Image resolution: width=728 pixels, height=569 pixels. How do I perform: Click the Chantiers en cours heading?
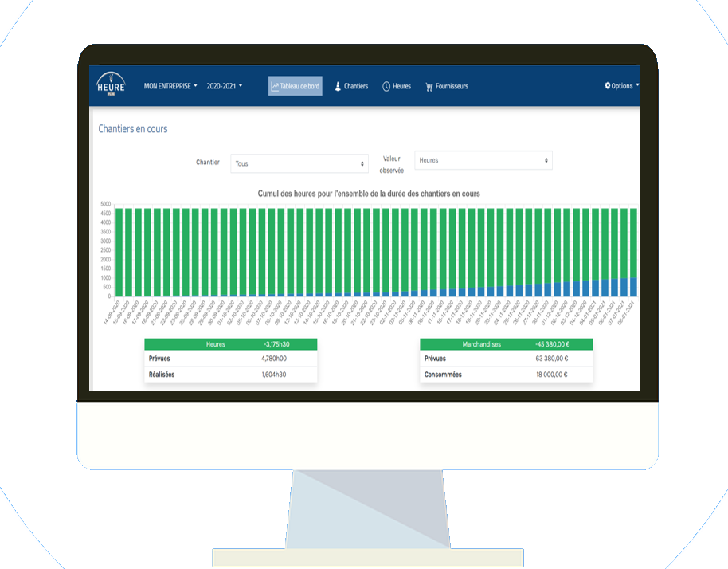(133, 128)
